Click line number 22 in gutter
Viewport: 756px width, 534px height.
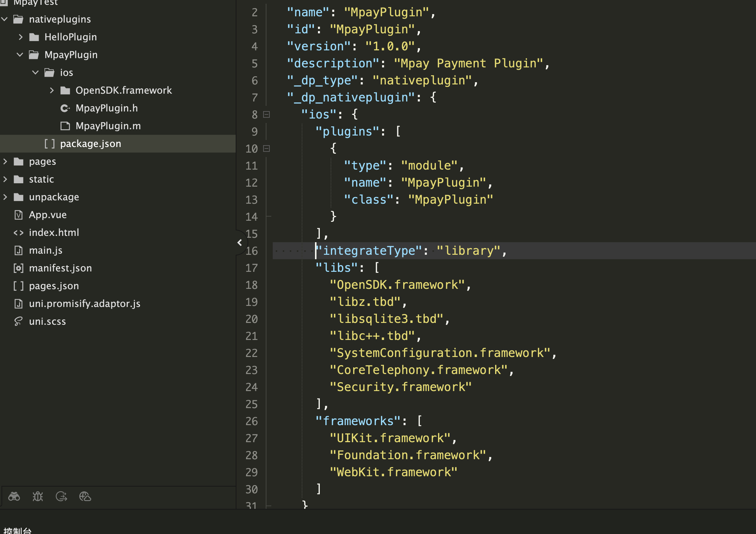pyautogui.click(x=251, y=353)
